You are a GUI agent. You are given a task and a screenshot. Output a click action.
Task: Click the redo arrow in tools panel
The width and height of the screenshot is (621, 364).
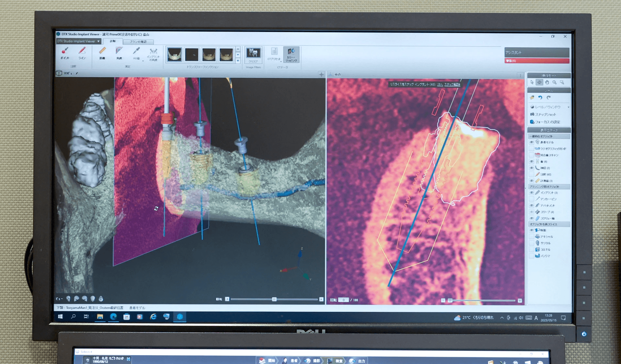click(548, 97)
